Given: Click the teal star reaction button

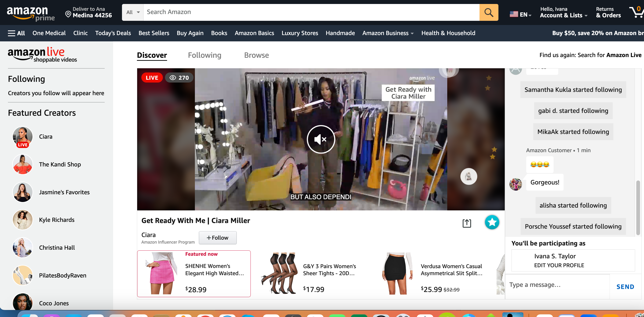Looking at the screenshot, I should click(x=492, y=222).
